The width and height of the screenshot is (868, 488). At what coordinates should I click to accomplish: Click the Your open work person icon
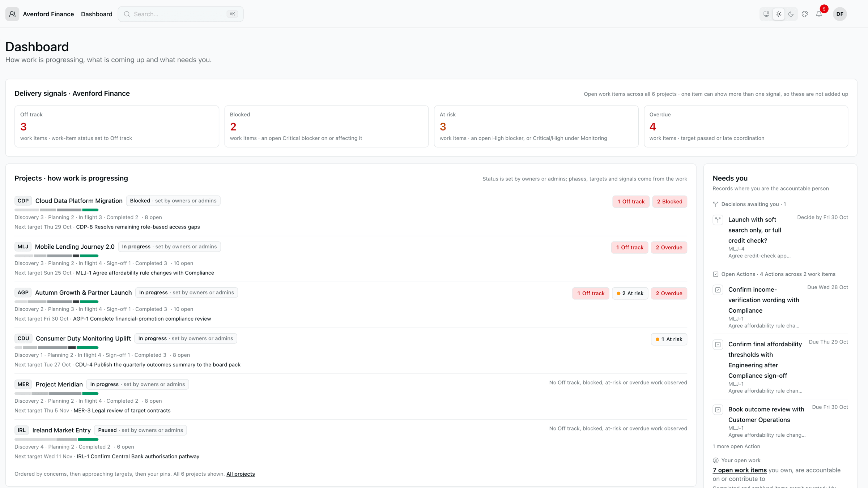(715, 461)
